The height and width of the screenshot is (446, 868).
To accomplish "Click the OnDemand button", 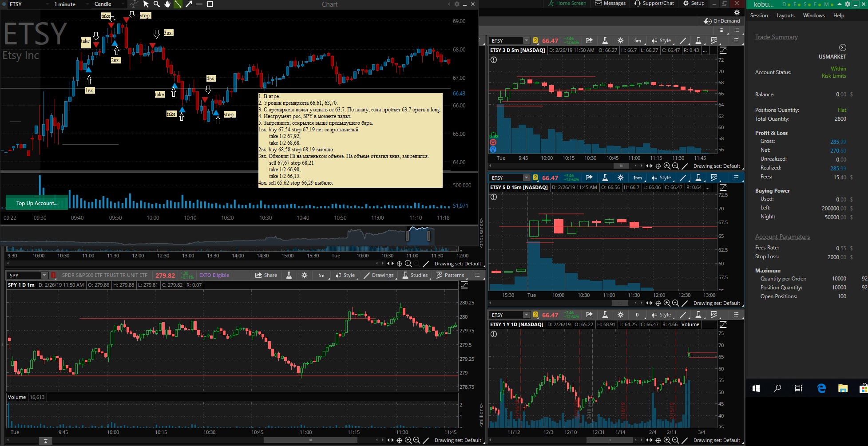I will [722, 21].
